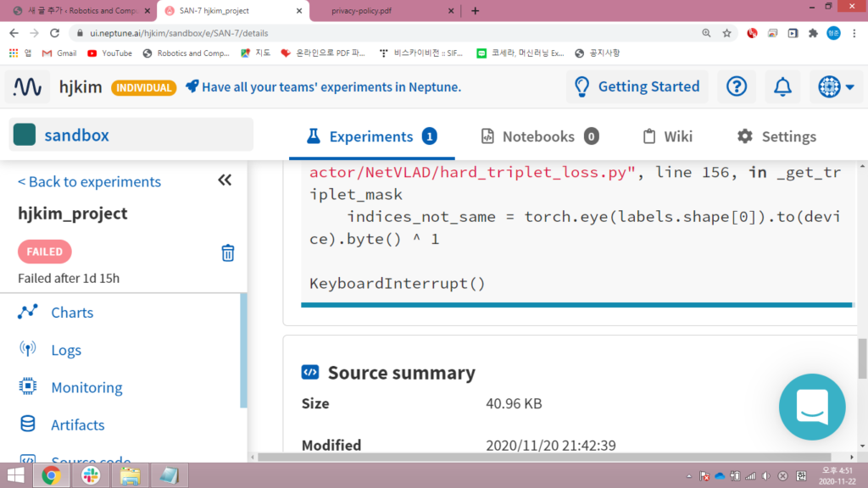
Task: Delete experiment with the trash icon
Action: point(227,252)
